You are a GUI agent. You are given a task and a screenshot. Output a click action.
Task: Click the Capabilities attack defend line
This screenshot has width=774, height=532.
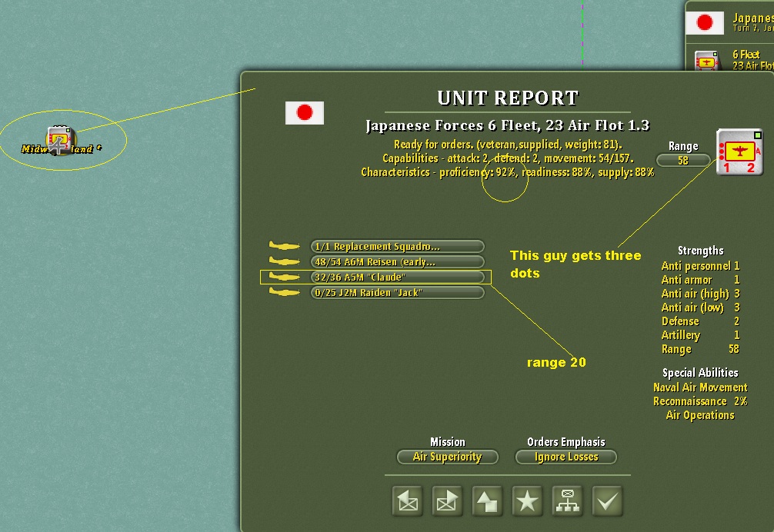coord(508,158)
